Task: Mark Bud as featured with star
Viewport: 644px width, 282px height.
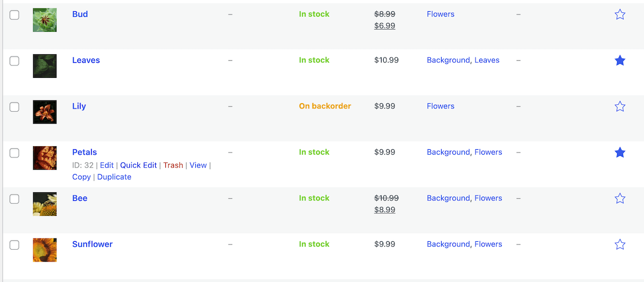Action: (x=620, y=15)
